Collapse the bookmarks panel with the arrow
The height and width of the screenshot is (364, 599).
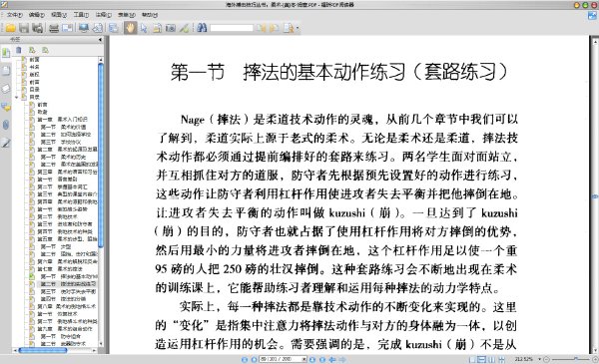click(x=100, y=39)
